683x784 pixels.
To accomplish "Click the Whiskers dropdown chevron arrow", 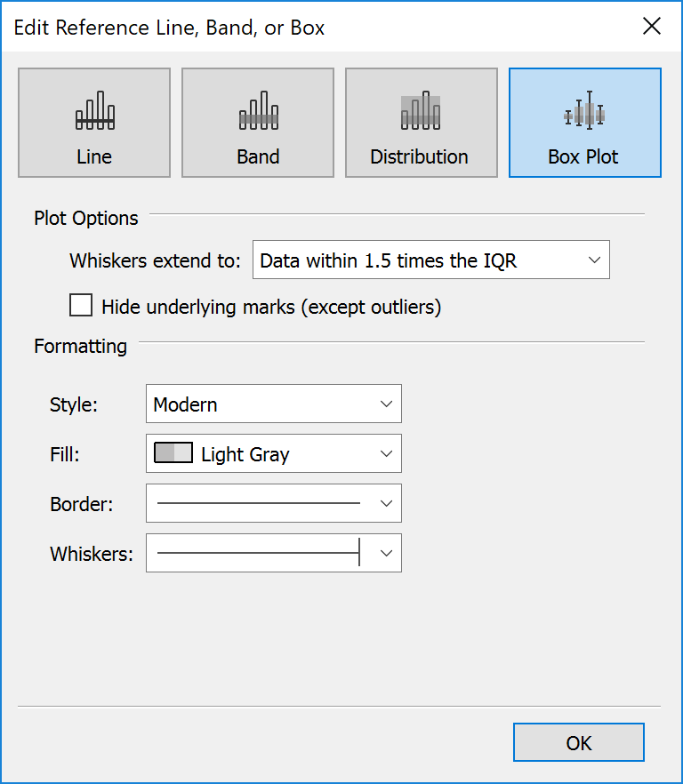I will tap(386, 553).
